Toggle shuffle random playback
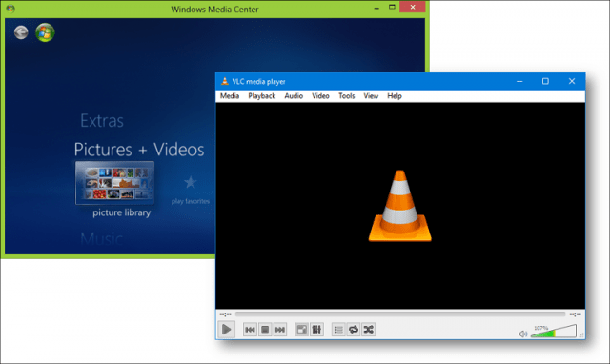Viewport: 610px width, 364px height. click(369, 330)
